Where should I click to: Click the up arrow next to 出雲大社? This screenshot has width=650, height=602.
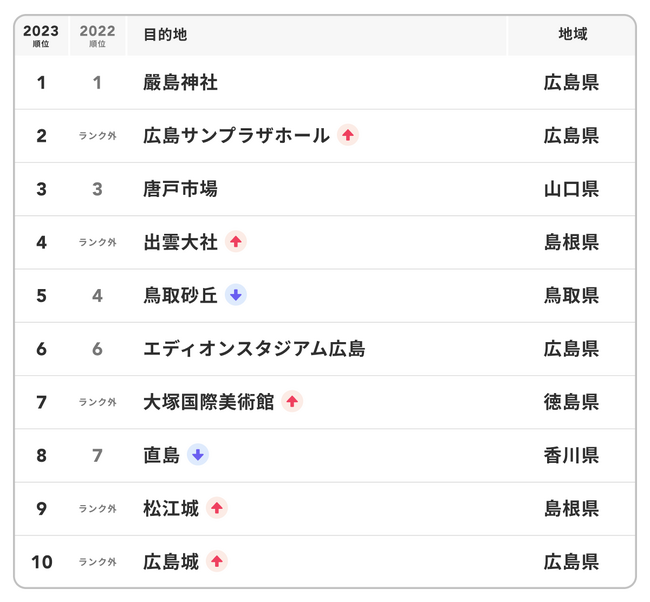235,242
